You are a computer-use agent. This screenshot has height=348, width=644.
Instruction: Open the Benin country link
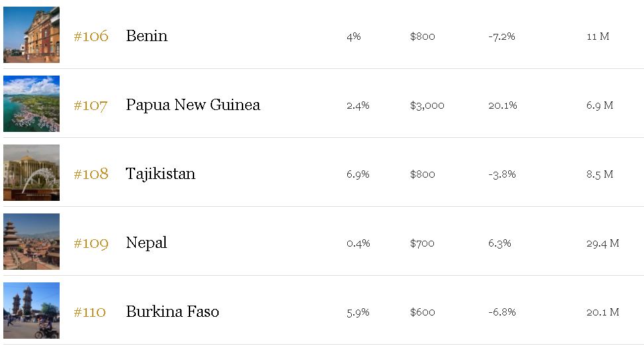point(146,36)
